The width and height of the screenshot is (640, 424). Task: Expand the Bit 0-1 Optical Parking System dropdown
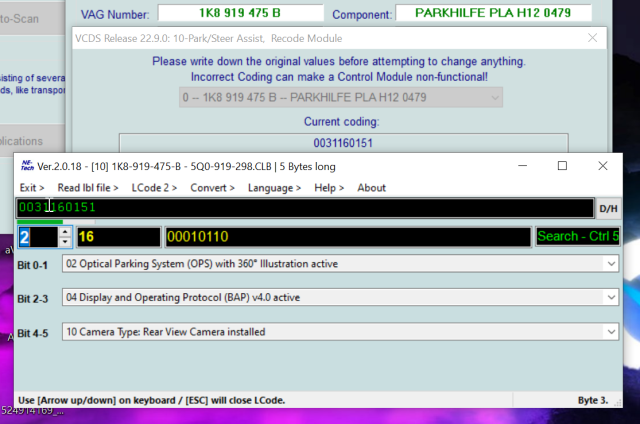[x=611, y=263]
